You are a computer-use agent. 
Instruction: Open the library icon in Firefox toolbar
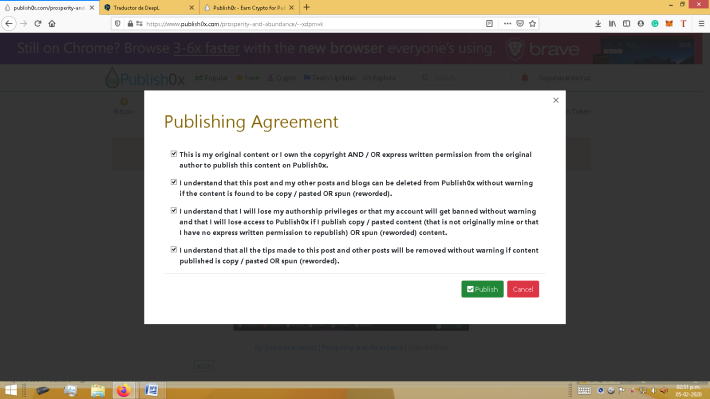pos(612,24)
